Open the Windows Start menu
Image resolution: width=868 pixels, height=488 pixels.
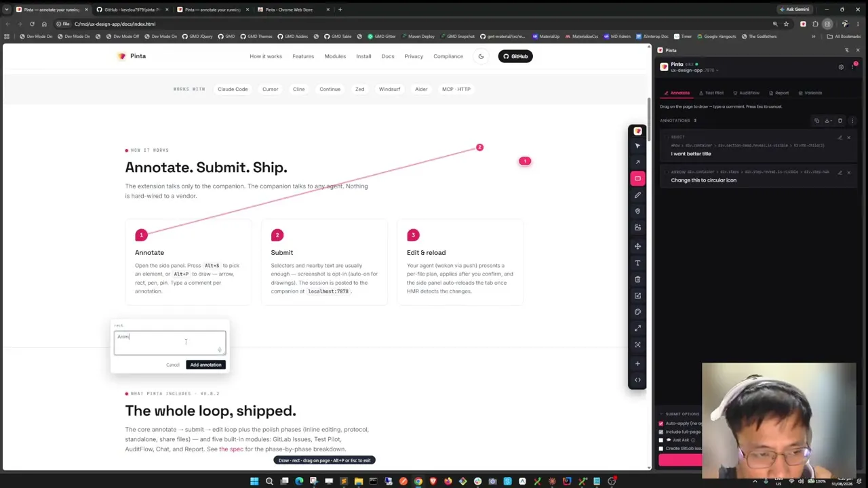[254, 482]
